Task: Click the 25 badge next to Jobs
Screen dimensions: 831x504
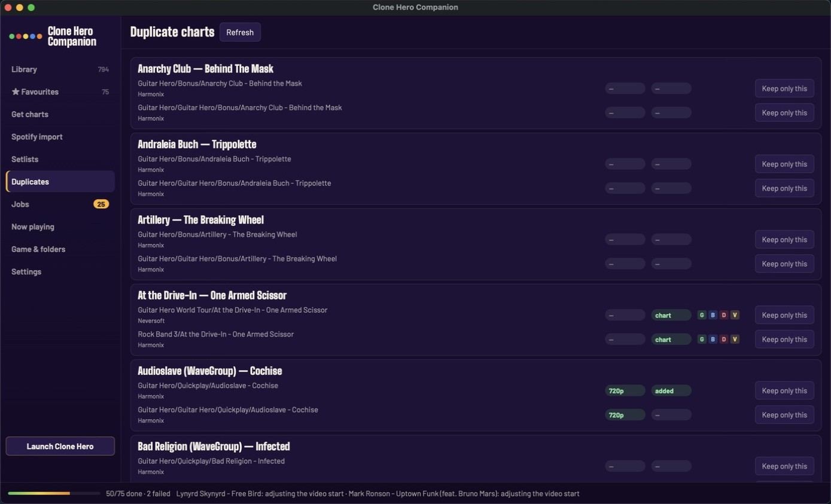Action: tap(101, 204)
